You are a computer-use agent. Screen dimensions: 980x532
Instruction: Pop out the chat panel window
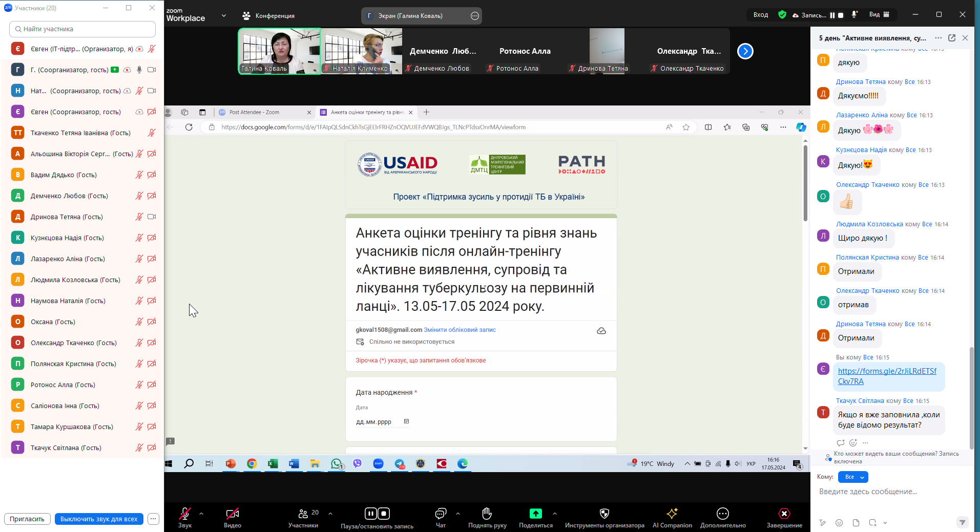951,38
